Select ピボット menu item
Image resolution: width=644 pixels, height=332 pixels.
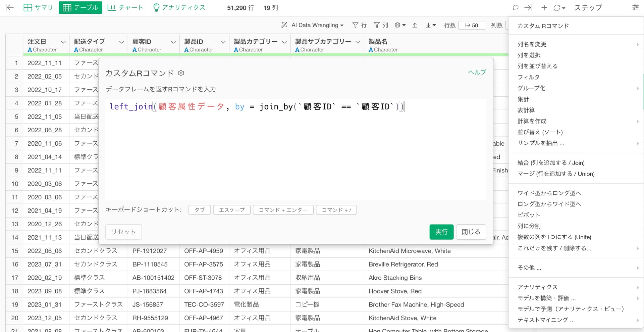point(576,215)
